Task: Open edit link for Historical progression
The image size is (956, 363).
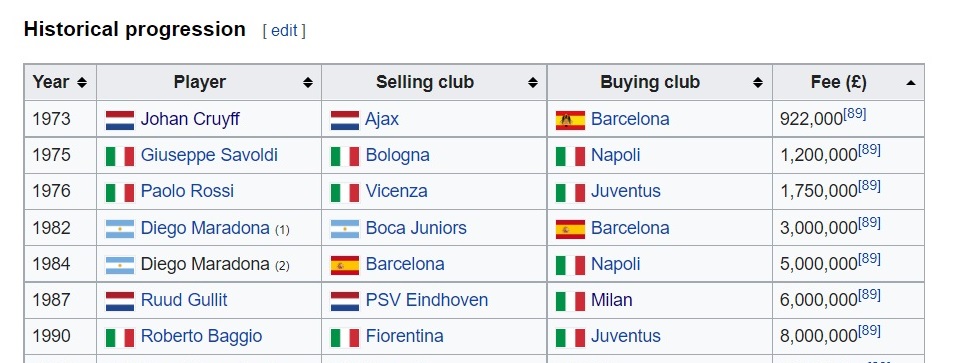Action: pos(284,31)
